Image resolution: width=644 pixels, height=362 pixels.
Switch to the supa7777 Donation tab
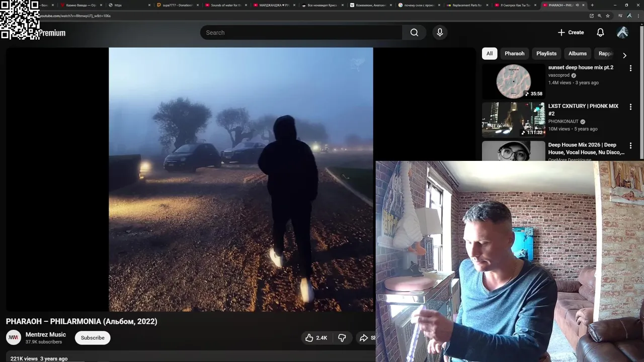click(x=177, y=5)
